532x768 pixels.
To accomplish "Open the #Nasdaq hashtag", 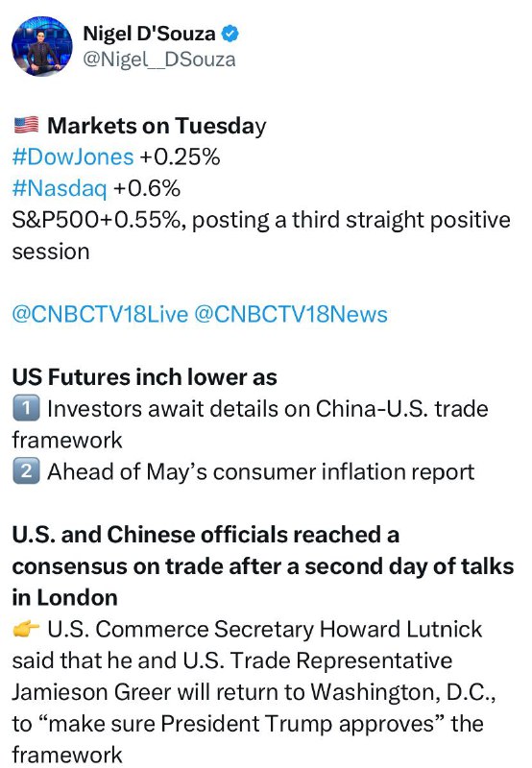I will (x=60, y=189).
